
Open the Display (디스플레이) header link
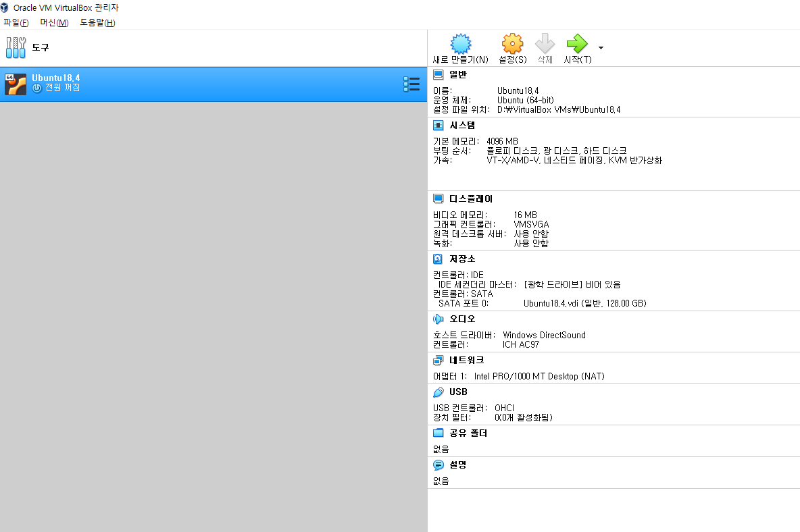(x=471, y=198)
